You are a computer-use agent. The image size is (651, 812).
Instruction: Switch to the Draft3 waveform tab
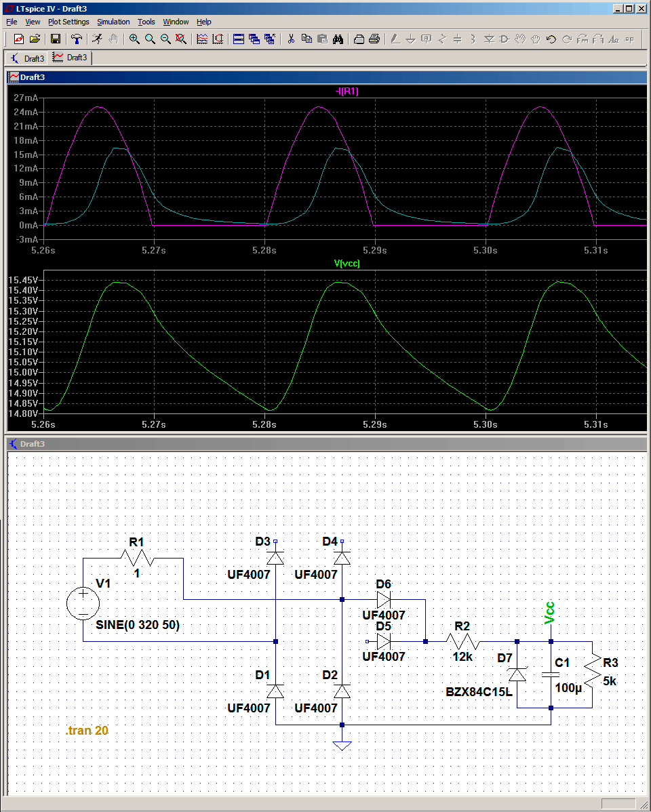click(70, 58)
